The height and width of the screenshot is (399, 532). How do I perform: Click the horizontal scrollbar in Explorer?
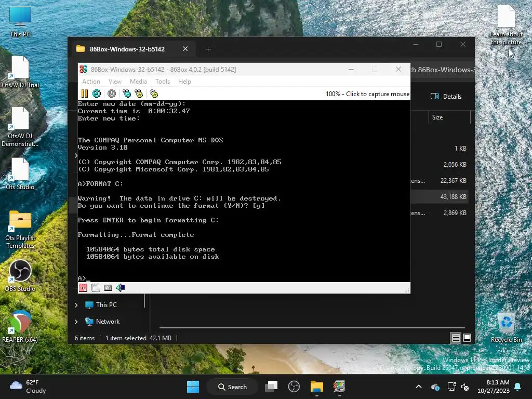[312, 328]
